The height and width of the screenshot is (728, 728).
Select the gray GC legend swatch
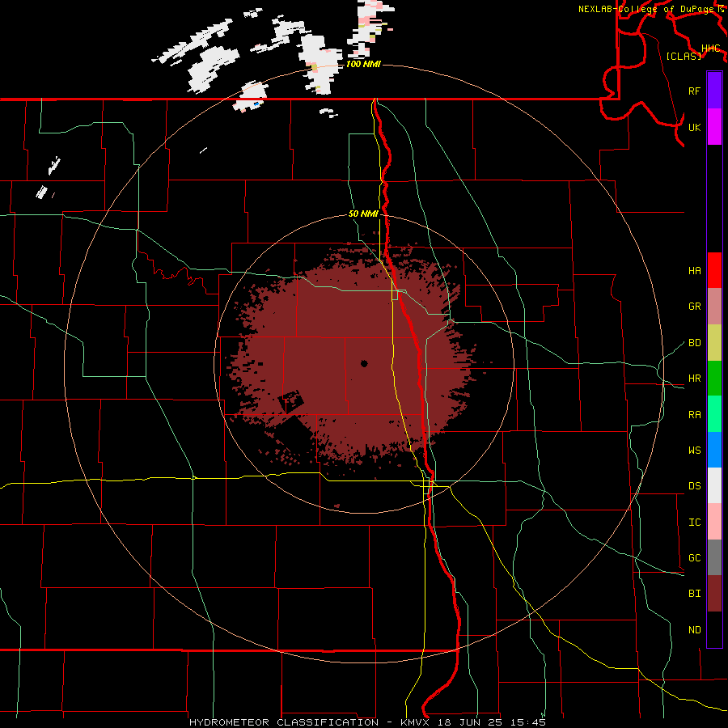(x=714, y=557)
